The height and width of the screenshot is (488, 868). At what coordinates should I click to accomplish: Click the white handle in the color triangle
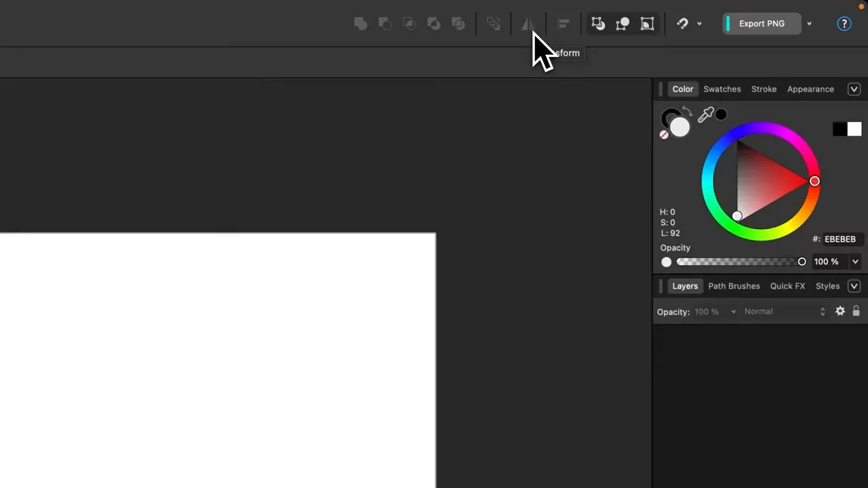[737, 216]
